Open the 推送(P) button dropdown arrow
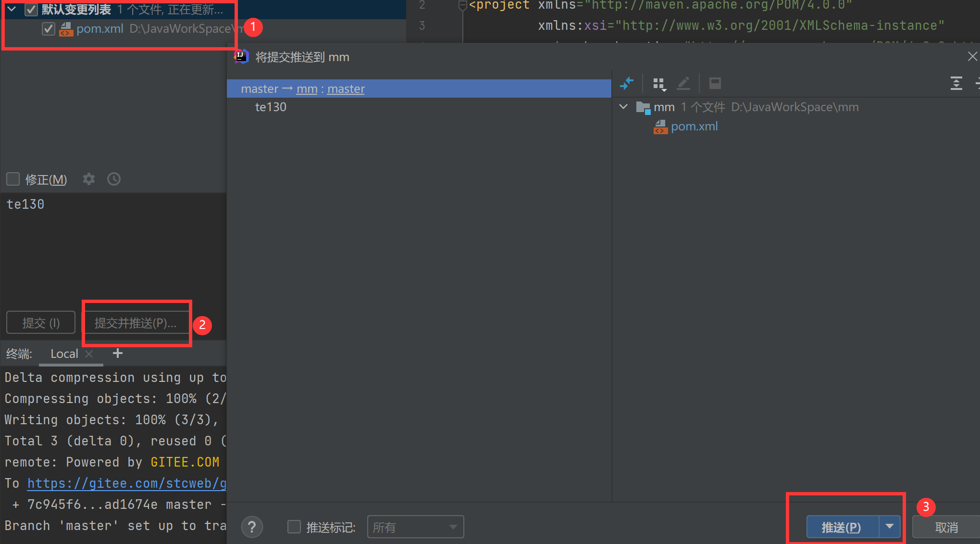The image size is (980, 544). pos(890,527)
